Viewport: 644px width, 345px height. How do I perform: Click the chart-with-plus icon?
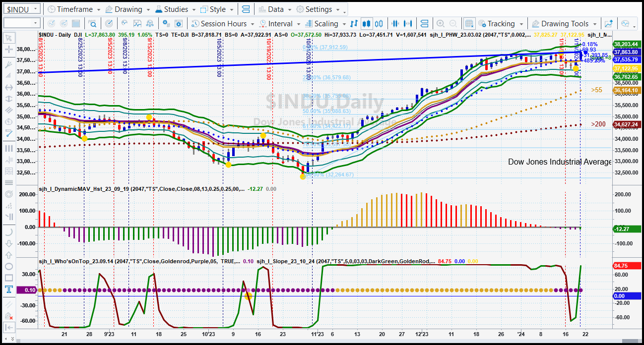tap(609, 23)
